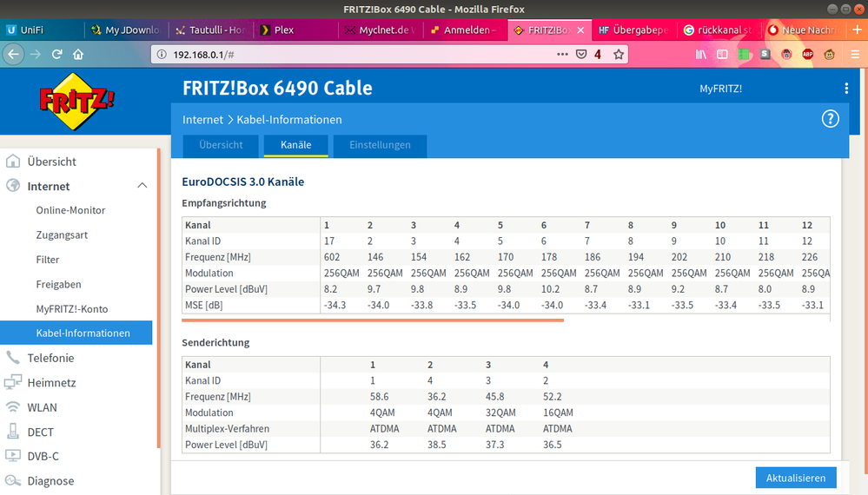Click the forward navigation arrow
The height and width of the screenshot is (495, 868).
pos(36,54)
